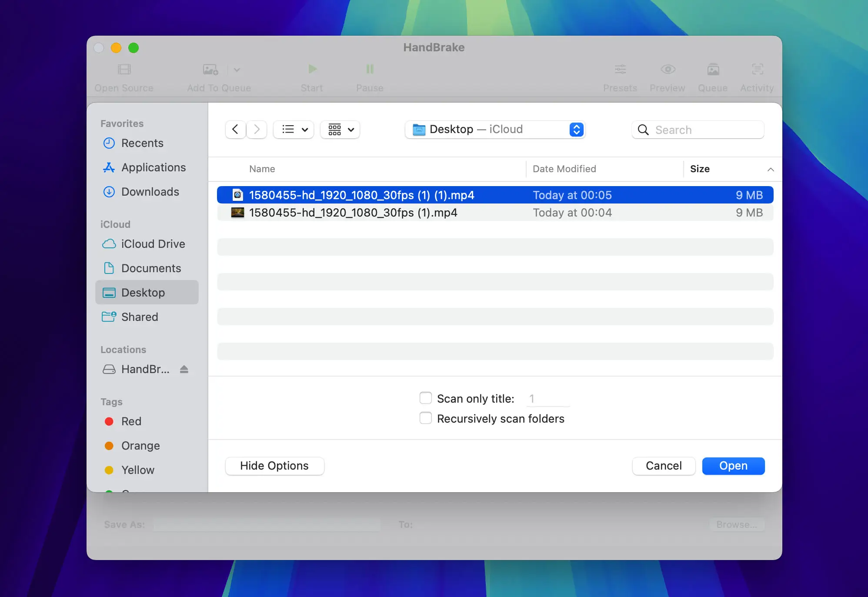
Task: Click the Hide Options button
Action: [274, 466]
